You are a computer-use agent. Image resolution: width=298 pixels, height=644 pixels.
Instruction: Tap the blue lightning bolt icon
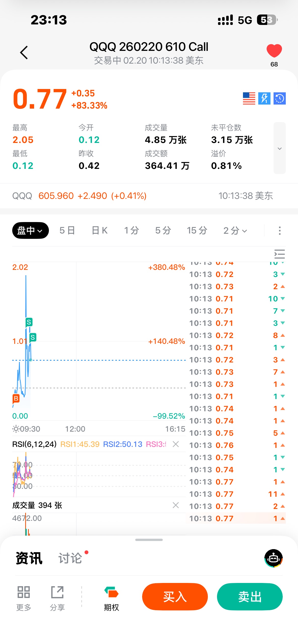pos(264,98)
